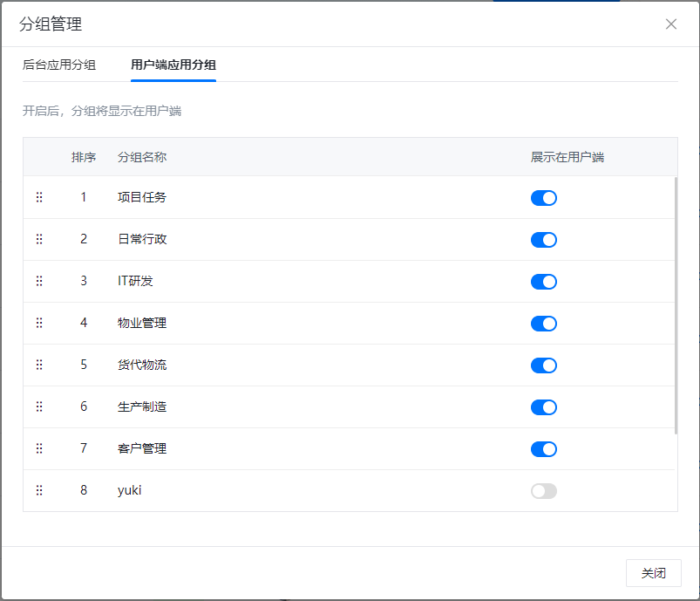Toggle off IT研发 user-side visibility

pos(543,282)
